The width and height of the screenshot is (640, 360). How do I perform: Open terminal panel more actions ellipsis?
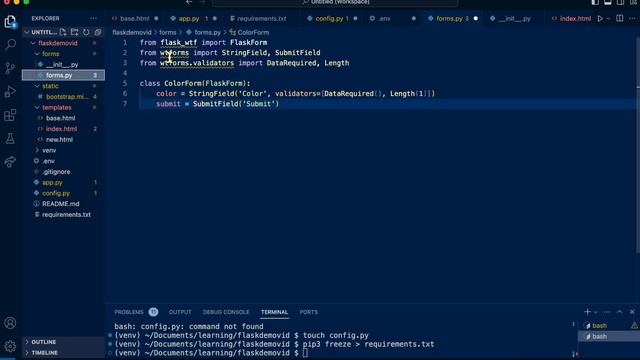607,312
